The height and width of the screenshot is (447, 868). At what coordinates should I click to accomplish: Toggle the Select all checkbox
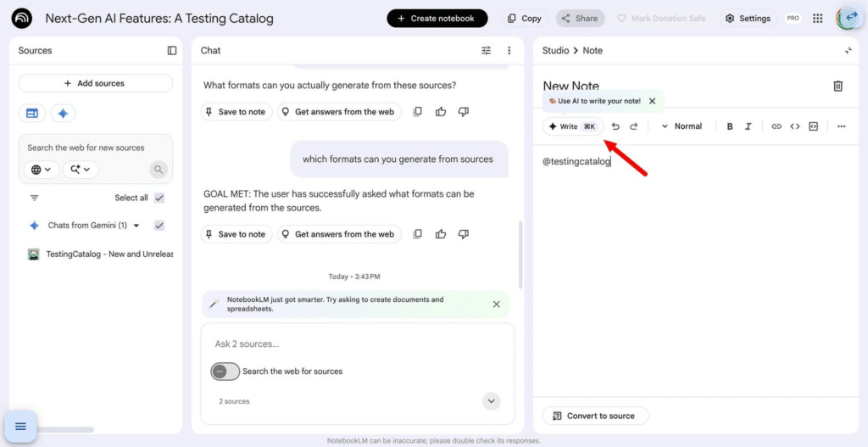(x=159, y=198)
